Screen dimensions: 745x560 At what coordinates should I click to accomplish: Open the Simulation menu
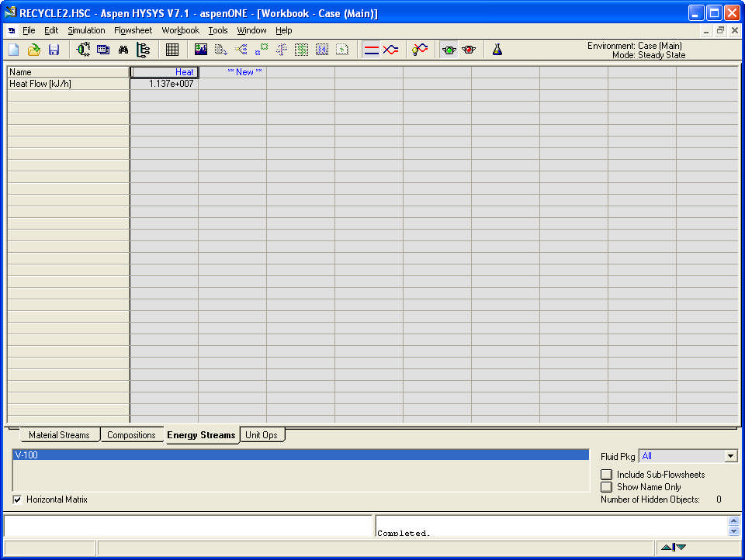(x=86, y=30)
